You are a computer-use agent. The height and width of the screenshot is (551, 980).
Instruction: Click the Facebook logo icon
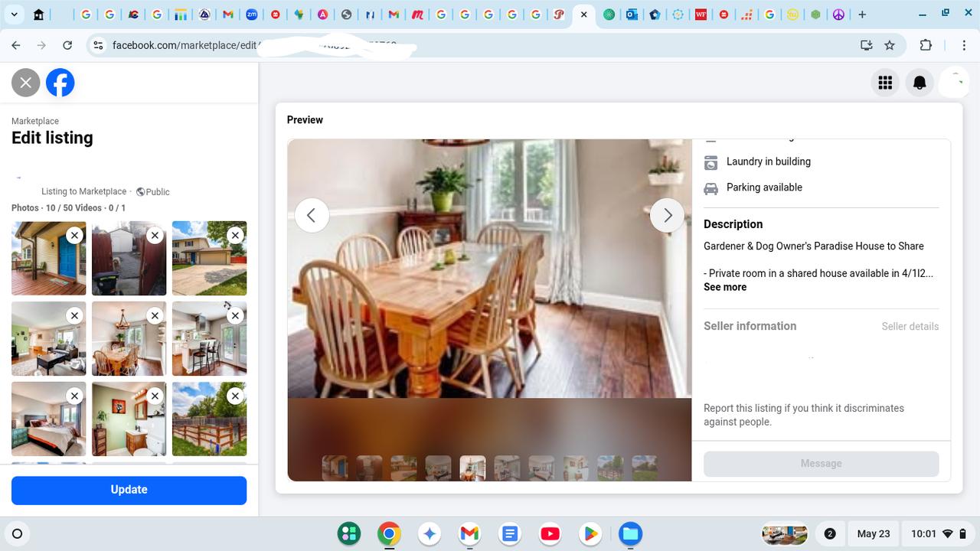[x=60, y=83]
